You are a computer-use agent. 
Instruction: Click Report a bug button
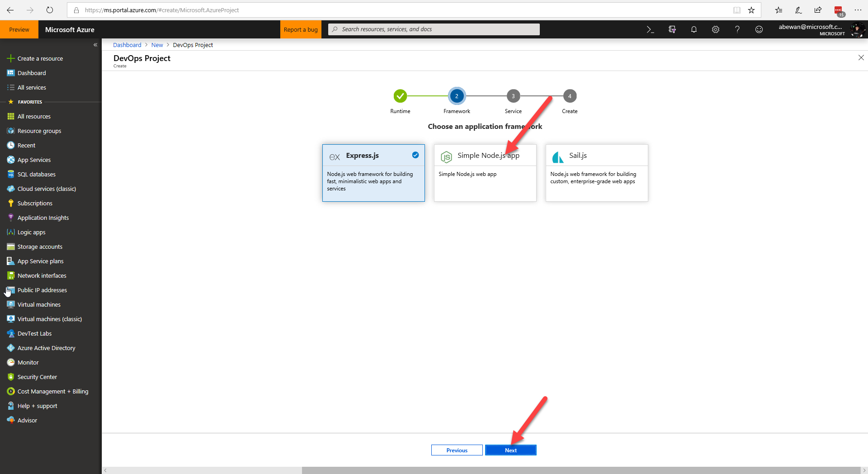[301, 29]
